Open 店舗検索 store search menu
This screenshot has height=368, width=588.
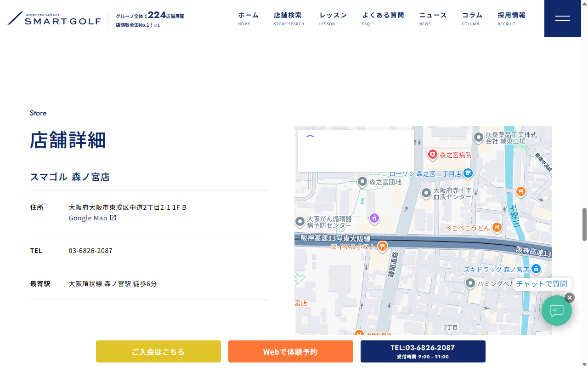pos(289,18)
